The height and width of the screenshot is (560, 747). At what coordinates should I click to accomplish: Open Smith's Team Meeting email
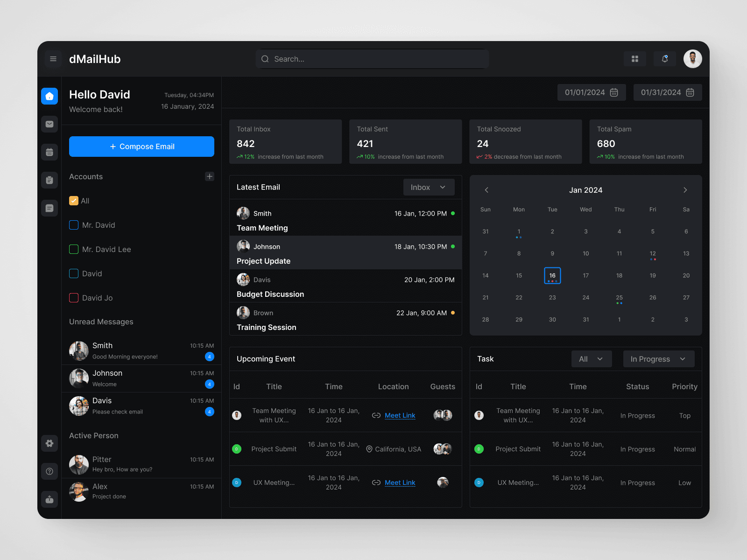[x=345, y=219]
